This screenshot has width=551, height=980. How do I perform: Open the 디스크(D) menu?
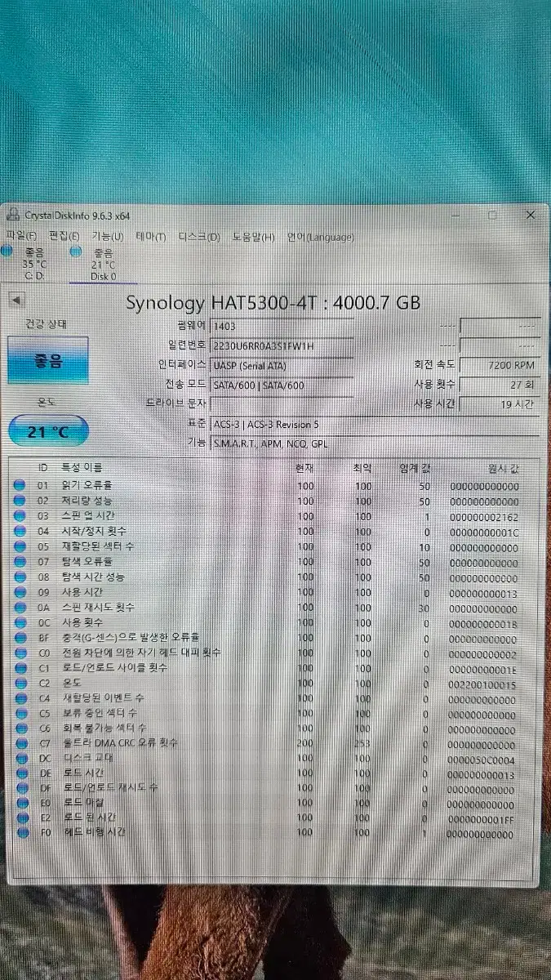tap(199, 237)
